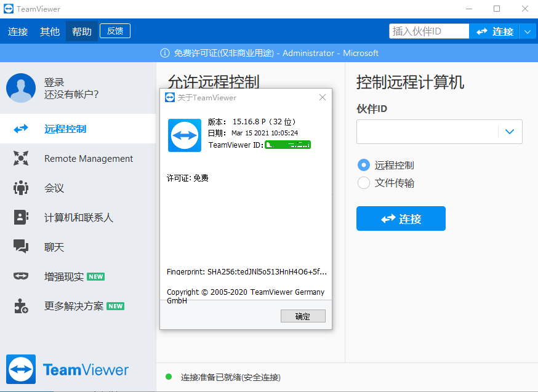Image resolution: width=538 pixels, height=392 pixels.
Task: Click the NEW badge next to 增强现实
Action: (x=96, y=276)
